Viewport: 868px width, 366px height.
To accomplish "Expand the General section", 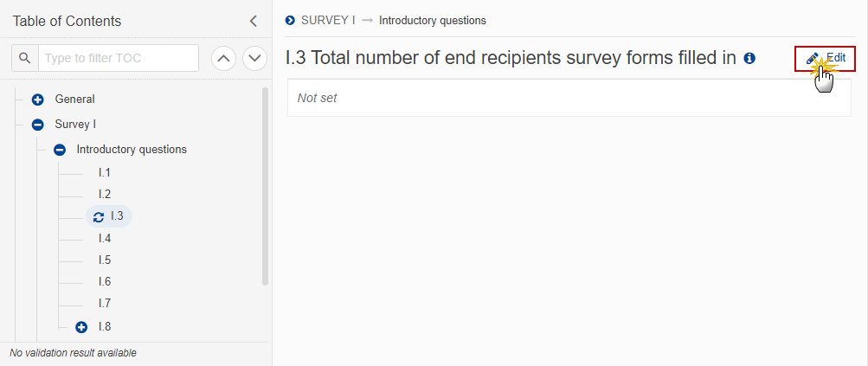I will tap(37, 100).
